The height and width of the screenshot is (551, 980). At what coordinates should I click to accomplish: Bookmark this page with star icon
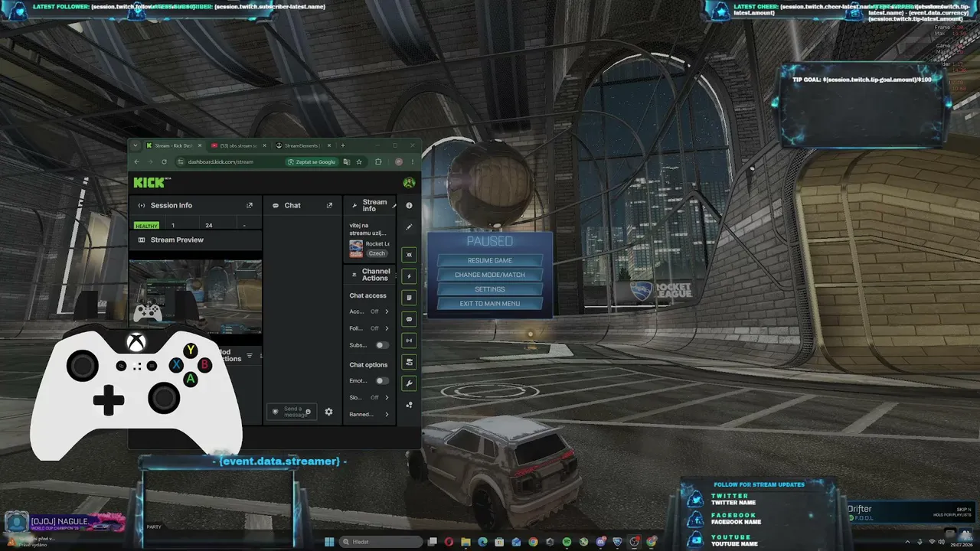[x=359, y=161]
